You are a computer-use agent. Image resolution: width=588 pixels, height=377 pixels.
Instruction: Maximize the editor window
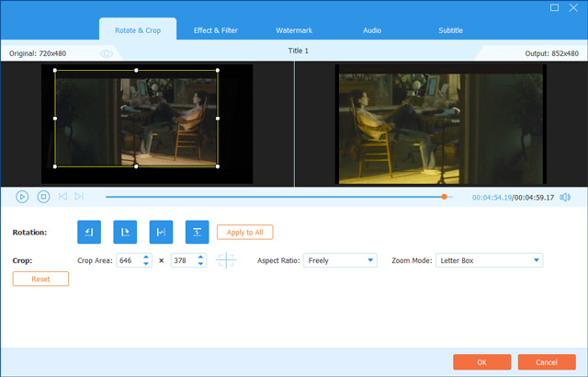pos(554,7)
